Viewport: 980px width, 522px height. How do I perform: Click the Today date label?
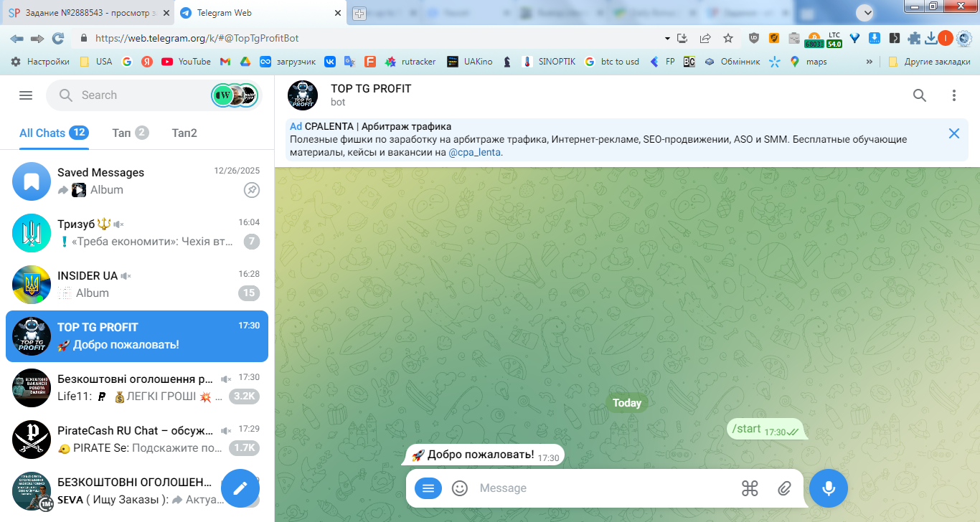pyautogui.click(x=627, y=403)
